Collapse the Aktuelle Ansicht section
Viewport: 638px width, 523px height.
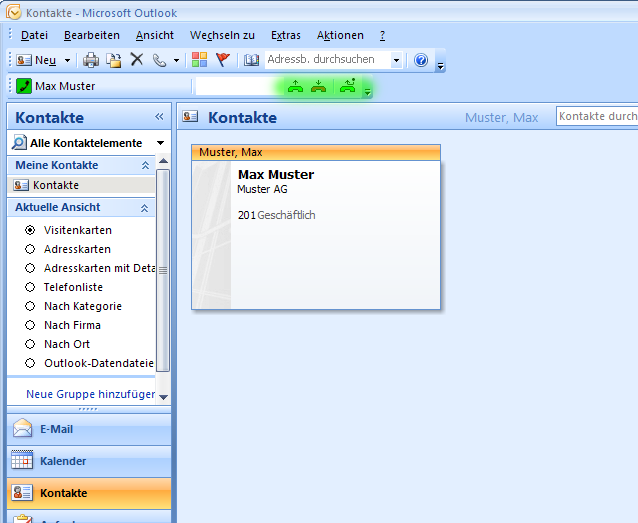144,208
